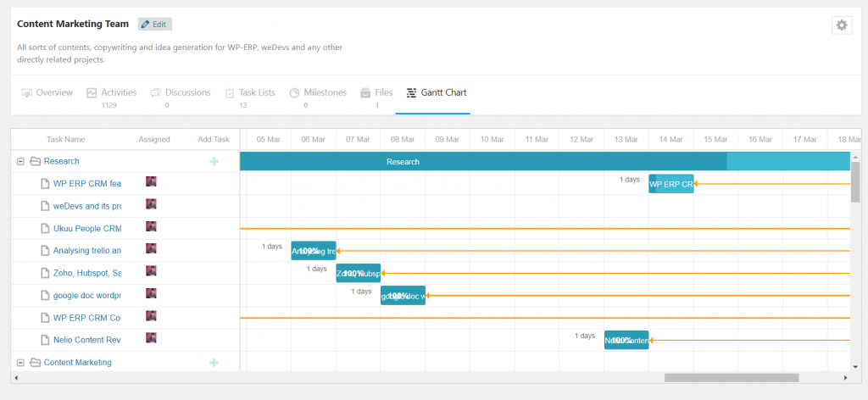Switch to the Overview tab
The width and height of the screenshot is (868, 400).
pos(47,92)
